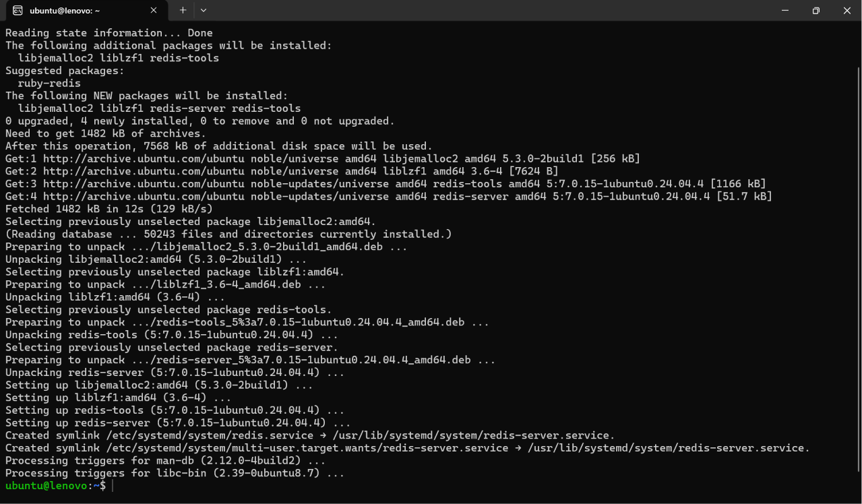Minimize the terminal window
The image size is (862, 504).
[x=785, y=11]
